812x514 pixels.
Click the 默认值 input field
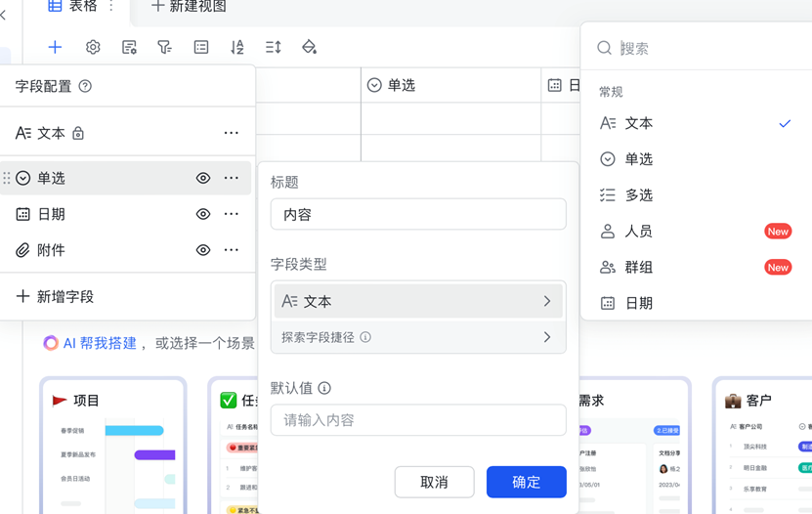pyautogui.click(x=418, y=420)
